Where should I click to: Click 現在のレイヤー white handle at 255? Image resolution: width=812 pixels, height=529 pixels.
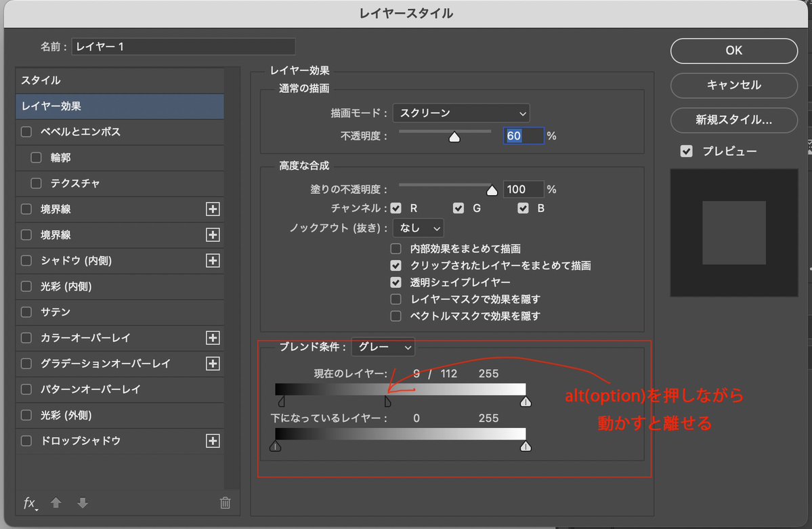point(526,402)
